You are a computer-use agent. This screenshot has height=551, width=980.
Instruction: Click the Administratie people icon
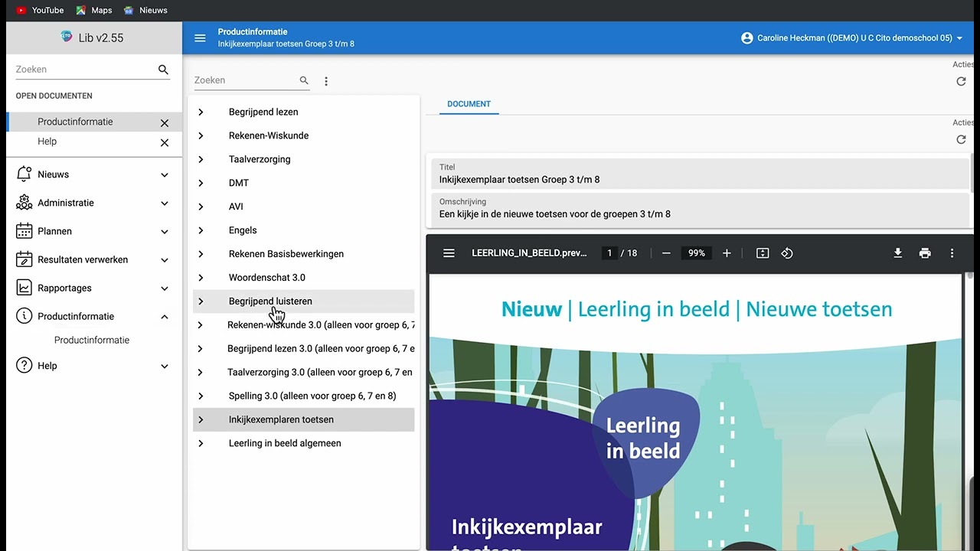[x=24, y=203]
